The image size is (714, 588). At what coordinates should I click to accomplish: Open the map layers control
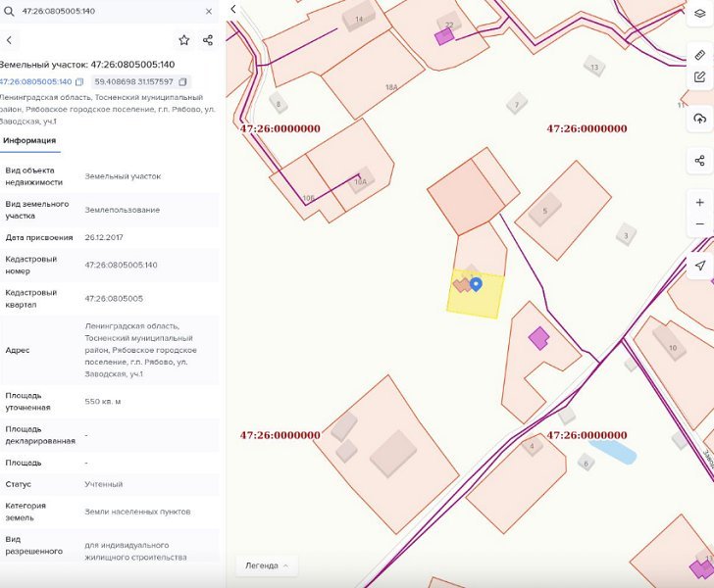(x=700, y=13)
